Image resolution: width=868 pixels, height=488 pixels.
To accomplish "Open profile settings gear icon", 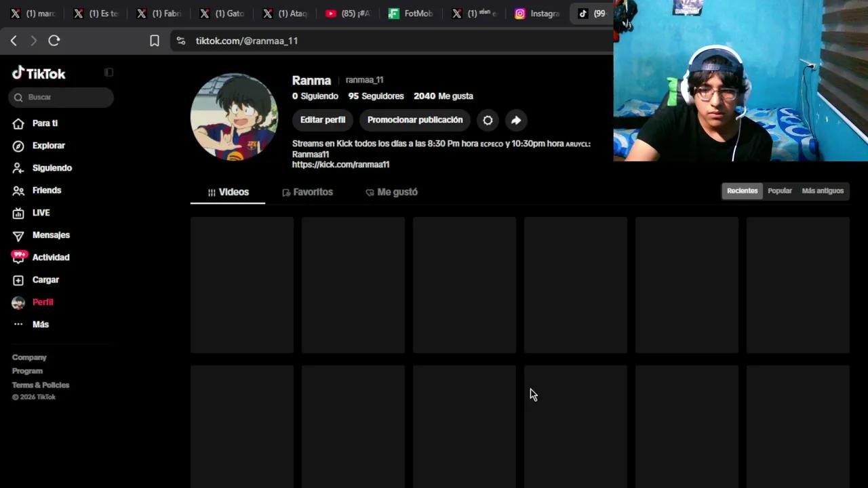I will tap(488, 120).
